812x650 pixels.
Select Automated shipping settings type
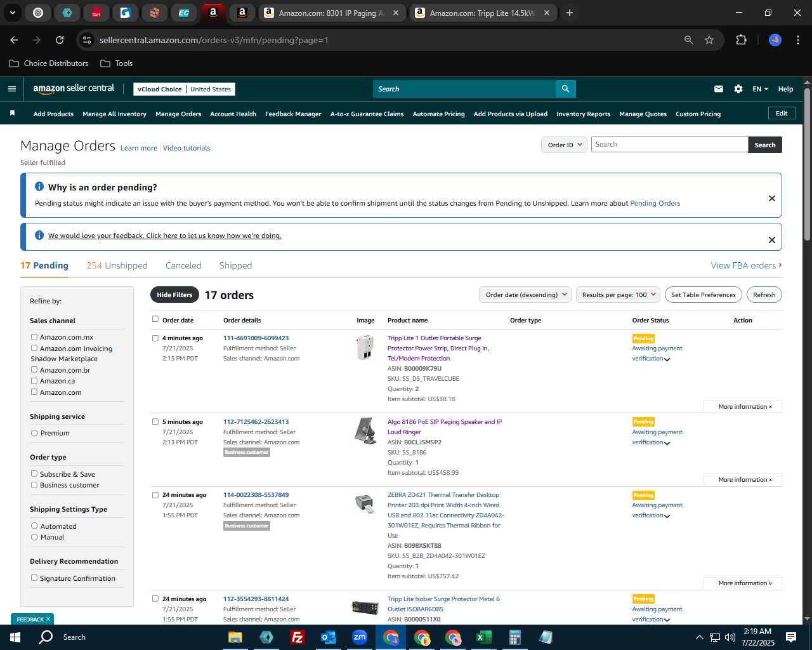point(34,526)
